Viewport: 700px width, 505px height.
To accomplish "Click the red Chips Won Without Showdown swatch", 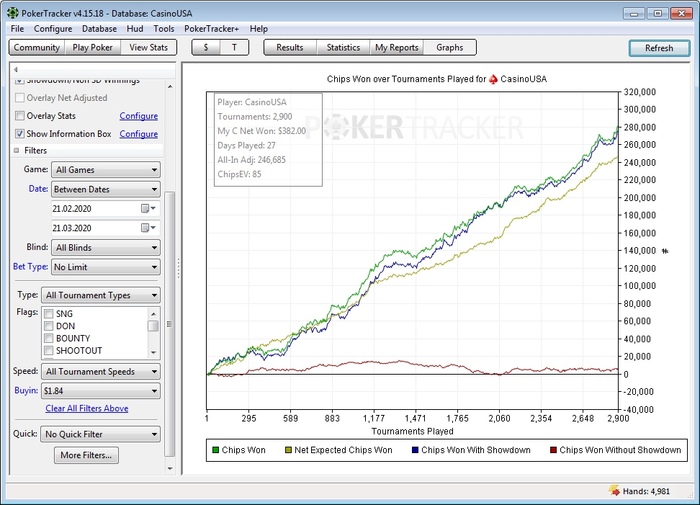I will coord(554,450).
